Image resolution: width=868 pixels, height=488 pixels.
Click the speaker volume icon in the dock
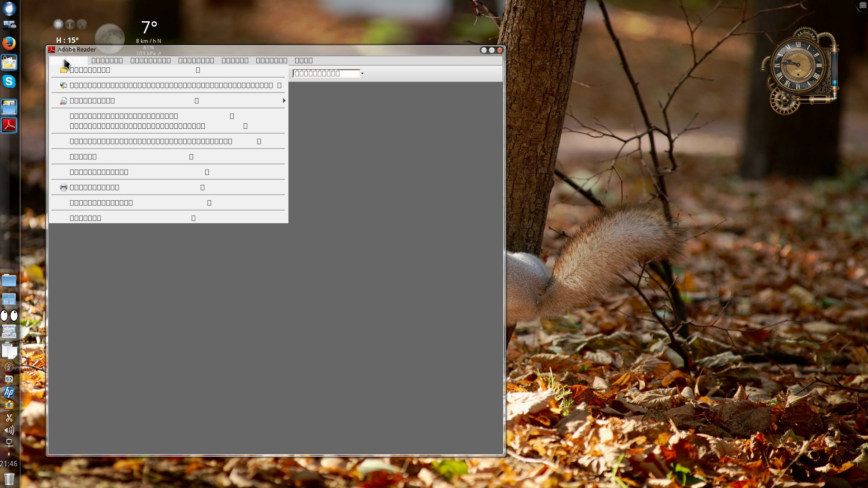(9, 430)
